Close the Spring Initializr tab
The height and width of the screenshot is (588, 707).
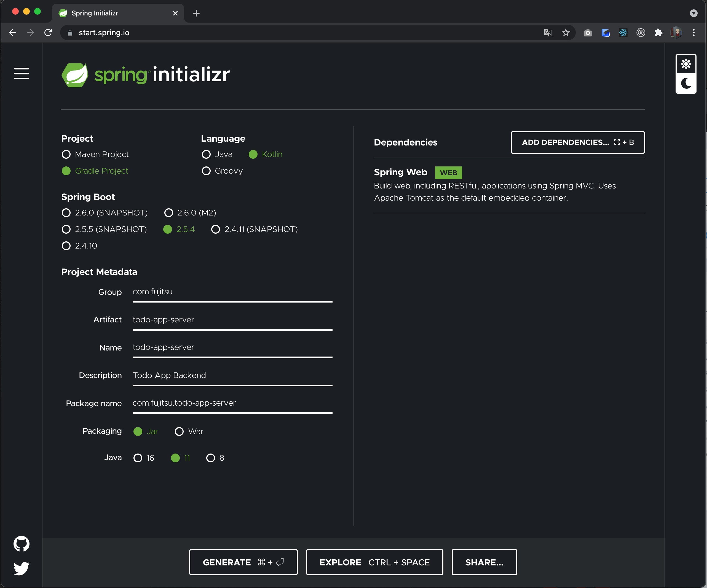(175, 13)
